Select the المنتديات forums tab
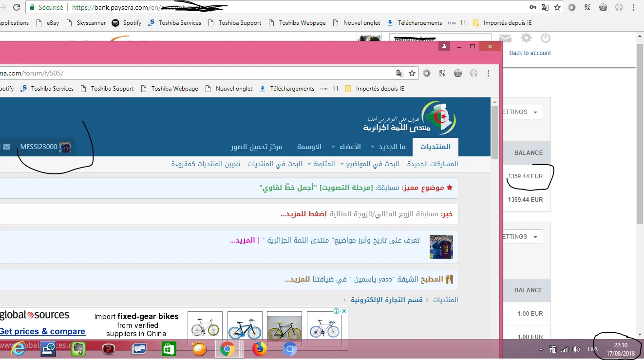This screenshot has height=360, width=644. (x=435, y=147)
